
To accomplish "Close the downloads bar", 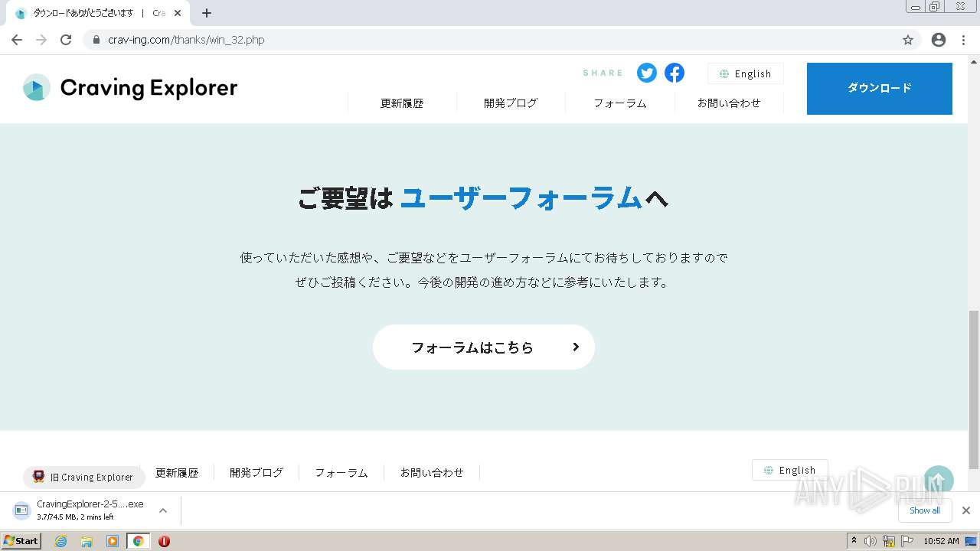I will point(966,510).
